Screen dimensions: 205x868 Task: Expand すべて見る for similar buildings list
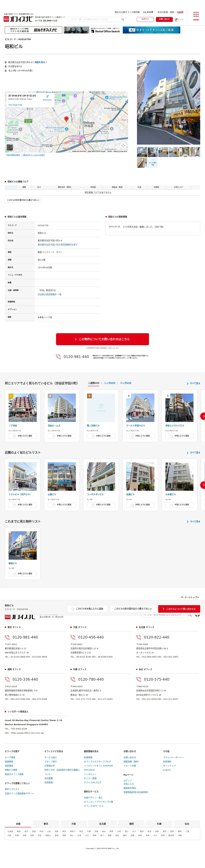click(194, 453)
